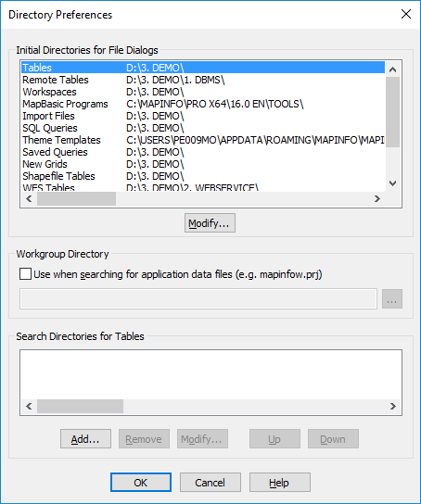
Task: Click the Remove button
Action: pyautogui.click(x=144, y=439)
